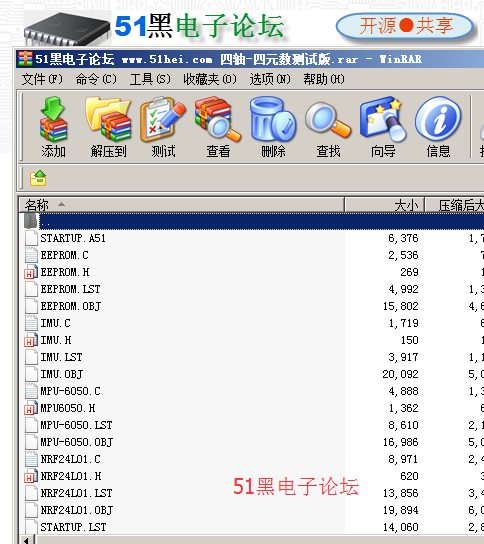Select the file NRF24L01.C

[70, 459]
